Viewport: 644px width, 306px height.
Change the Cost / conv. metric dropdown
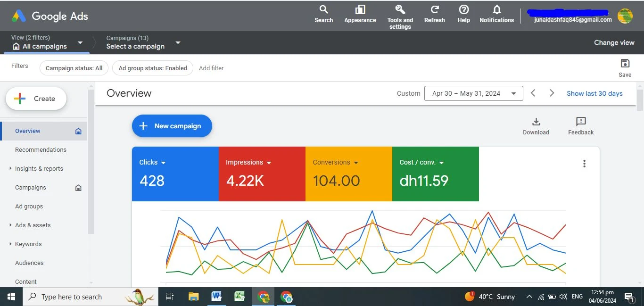422,162
